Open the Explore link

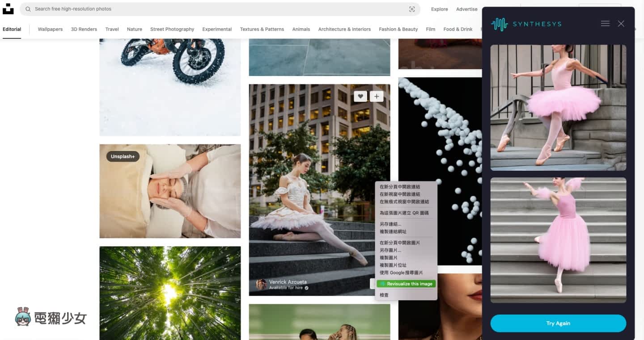click(x=439, y=9)
